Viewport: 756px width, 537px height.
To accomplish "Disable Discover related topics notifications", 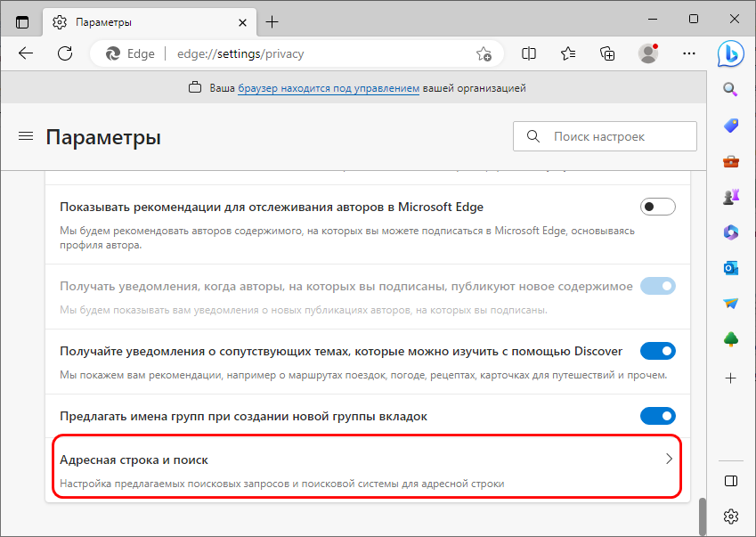I will tap(658, 351).
